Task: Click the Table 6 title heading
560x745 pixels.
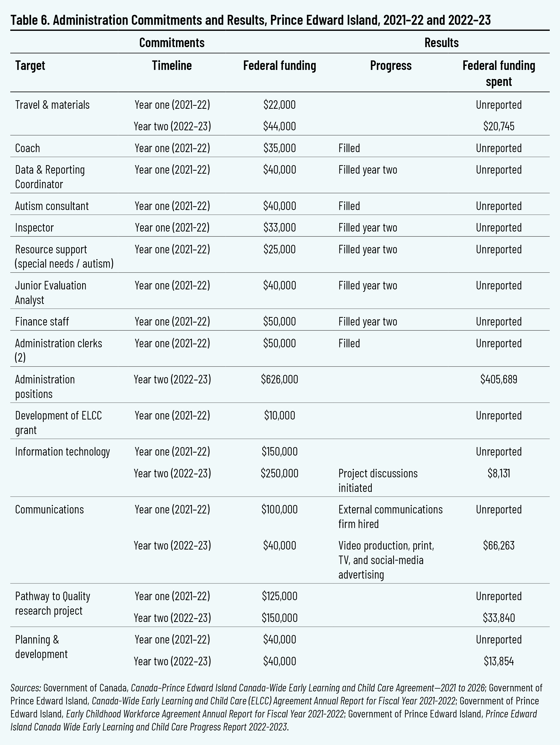Action: pos(250,20)
